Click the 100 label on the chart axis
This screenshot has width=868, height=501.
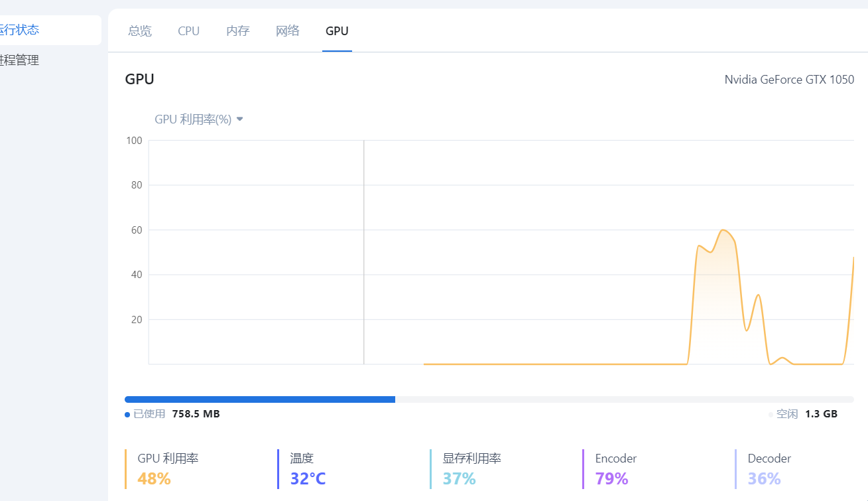pos(134,140)
